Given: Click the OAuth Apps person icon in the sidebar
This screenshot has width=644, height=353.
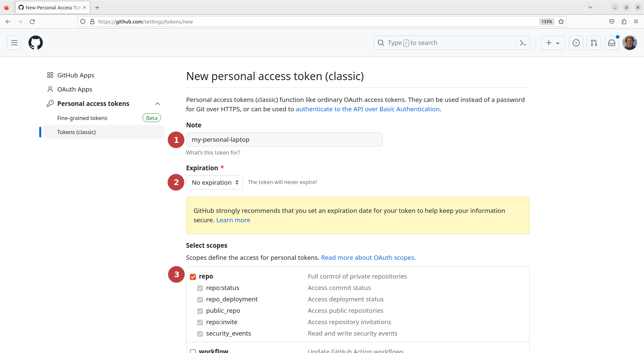Looking at the screenshot, I should point(50,89).
